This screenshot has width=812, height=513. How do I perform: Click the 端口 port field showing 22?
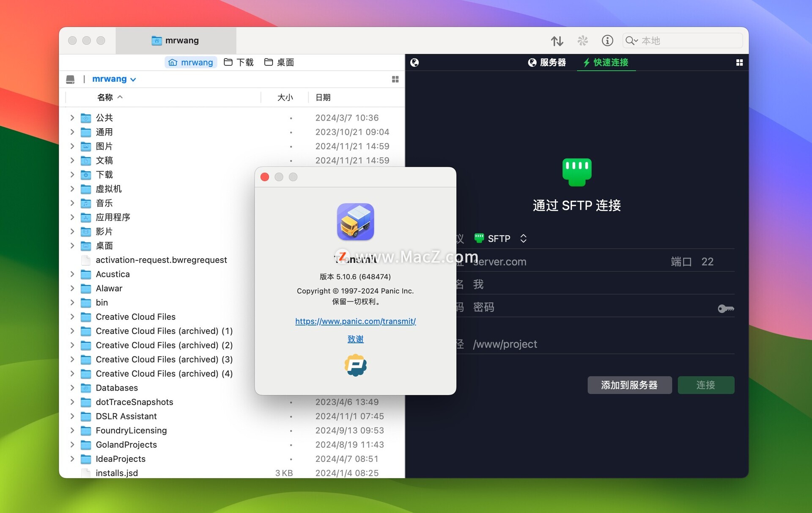click(x=707, y=262)
